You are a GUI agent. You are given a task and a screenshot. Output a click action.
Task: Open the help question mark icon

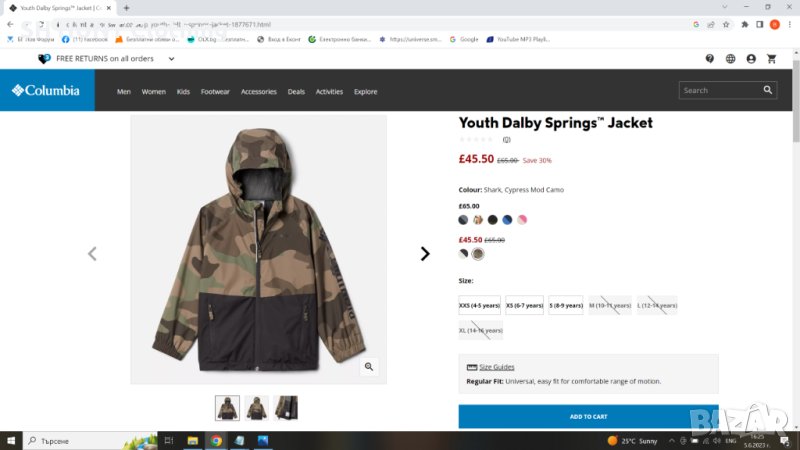[710, 59]
